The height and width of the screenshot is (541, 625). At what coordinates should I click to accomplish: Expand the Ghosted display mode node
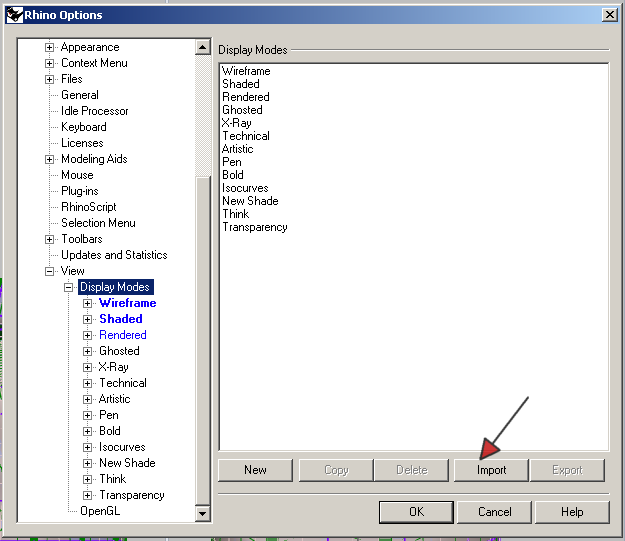87,351
